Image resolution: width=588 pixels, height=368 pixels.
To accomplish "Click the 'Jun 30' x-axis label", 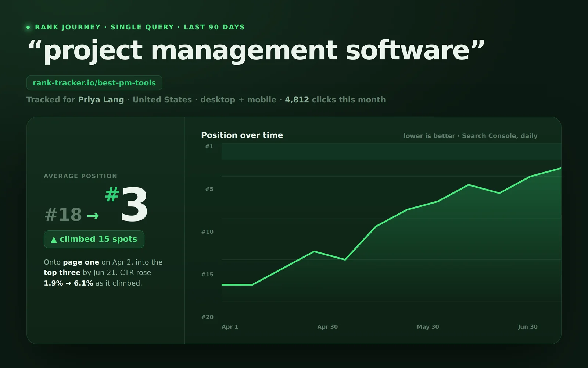I will click(527, 327).
